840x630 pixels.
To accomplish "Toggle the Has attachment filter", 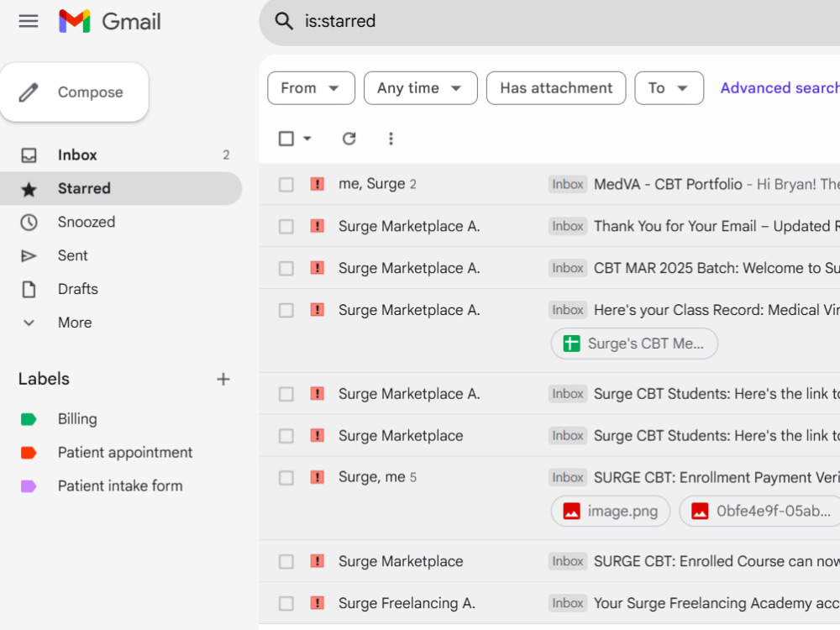I will (x=556, y=88).
